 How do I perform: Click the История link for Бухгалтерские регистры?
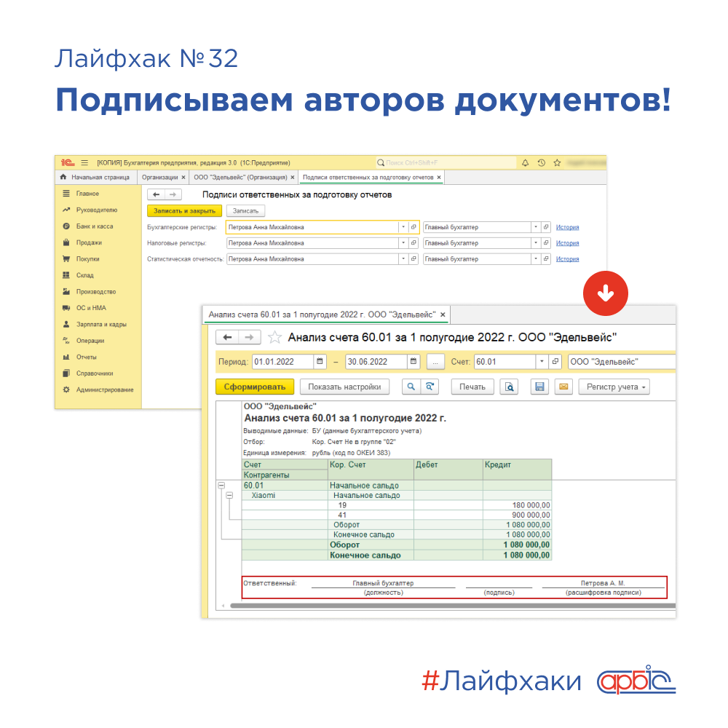tap(567, 226)
